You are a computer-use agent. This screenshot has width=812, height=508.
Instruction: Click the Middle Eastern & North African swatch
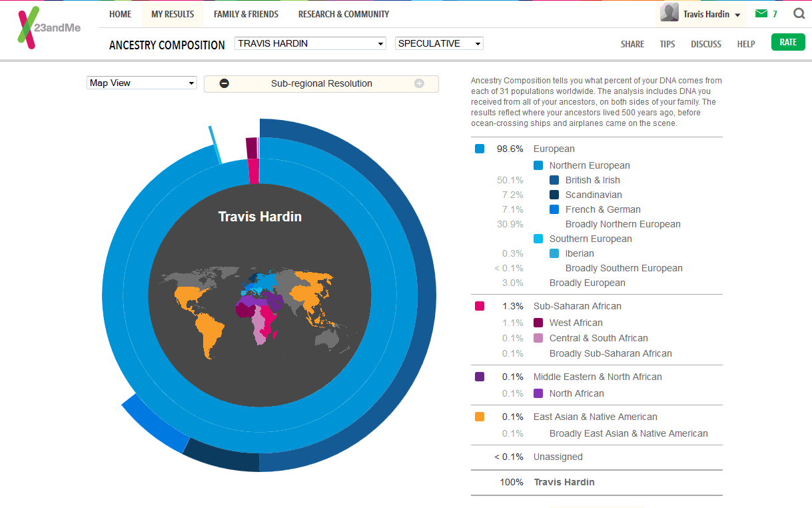point(480,377)
